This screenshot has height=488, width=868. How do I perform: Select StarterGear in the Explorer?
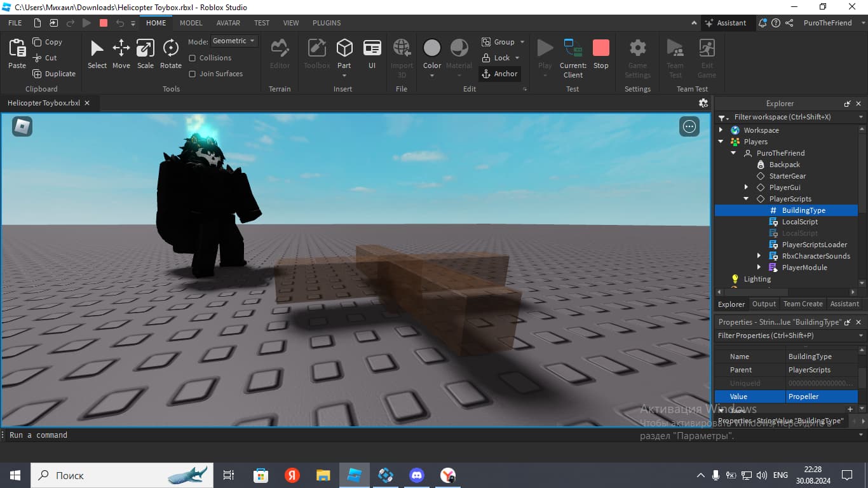(x=787, y=176)
